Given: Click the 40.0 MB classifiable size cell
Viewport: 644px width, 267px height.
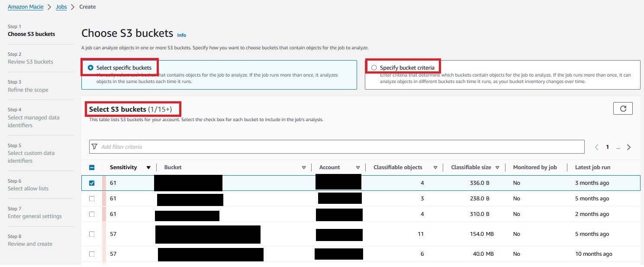Looking at the screenshot, I should pos(483,254).
